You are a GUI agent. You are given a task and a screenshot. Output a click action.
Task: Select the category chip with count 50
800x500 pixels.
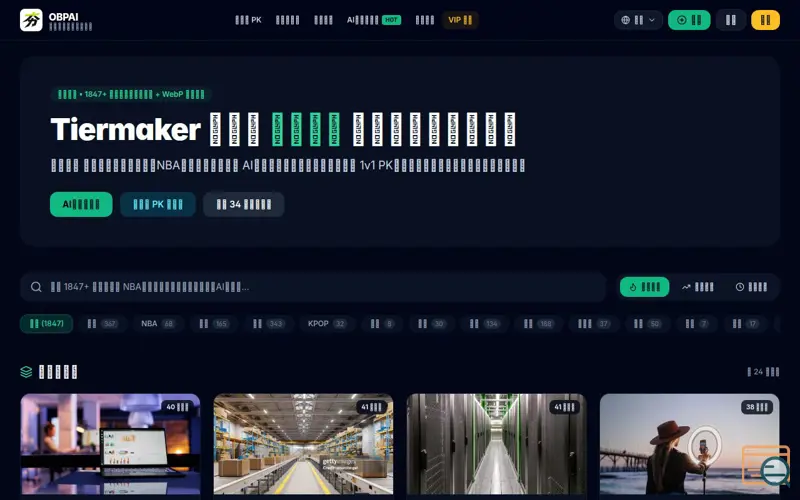click(647, 323)
